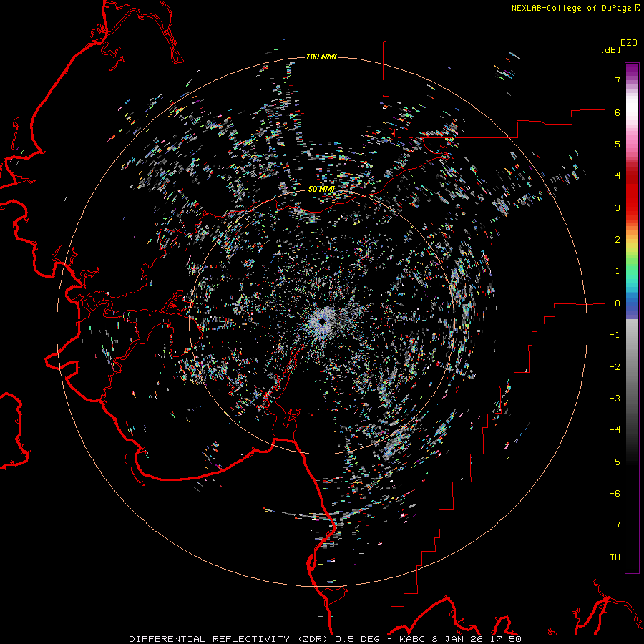Click the -4 tick label on the color scale
Image resolution: width=644 pixels, height=644 pixels.
[615, 430]
